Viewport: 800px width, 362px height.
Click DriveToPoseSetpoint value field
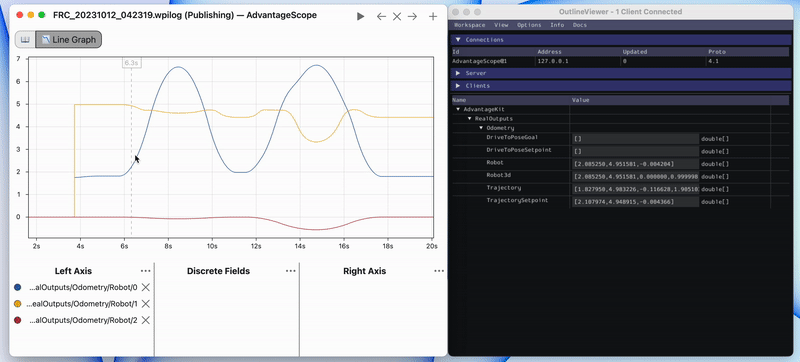pos(635,151)
